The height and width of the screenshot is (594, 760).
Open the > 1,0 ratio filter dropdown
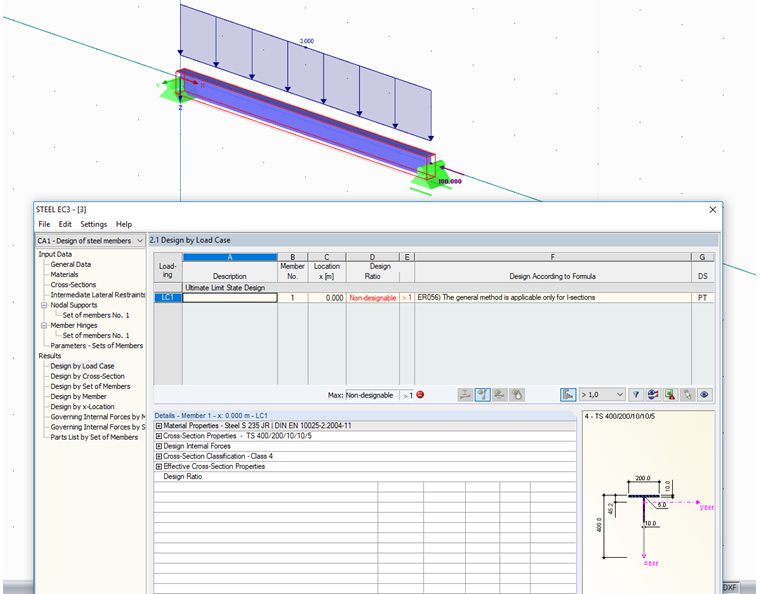tap(602, 395)
